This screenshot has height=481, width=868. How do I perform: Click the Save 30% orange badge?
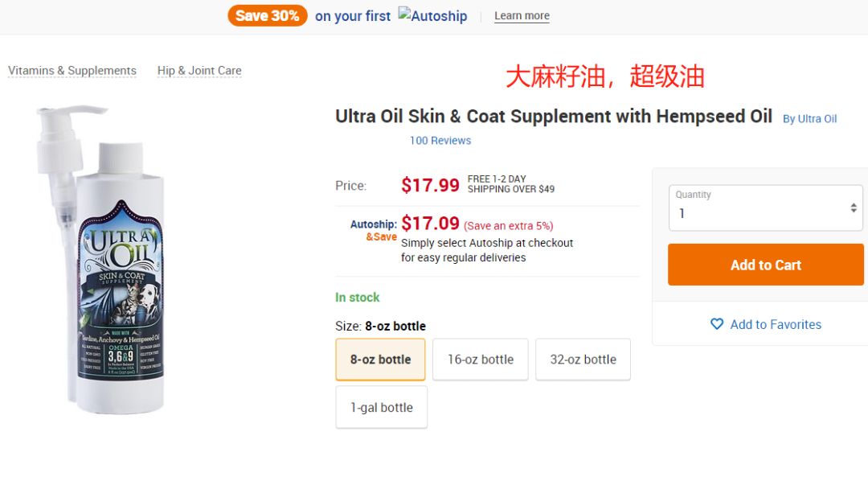click(268, 15)
